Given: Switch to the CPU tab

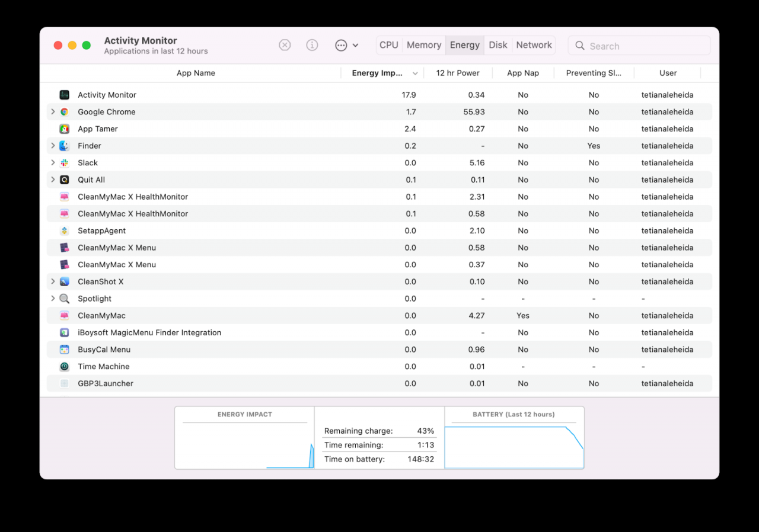Looking at the screenshot, I should click(x=389, y=45).
